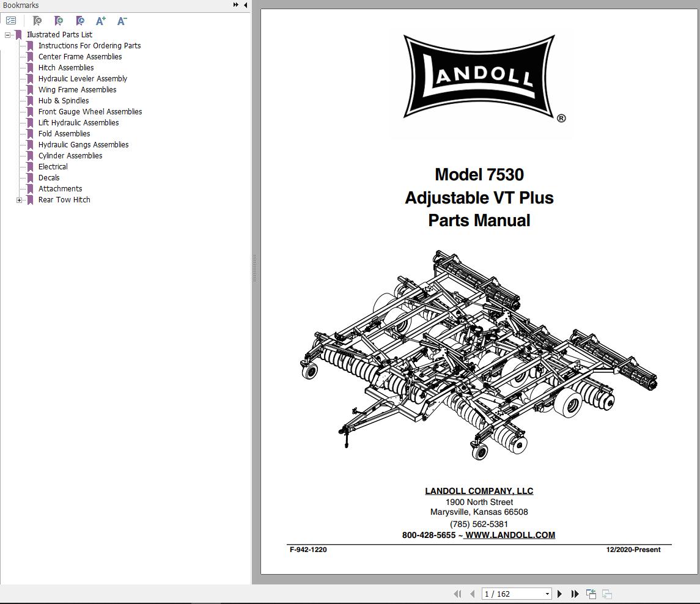The image size is (700, 604).
Task: Click the LANDOLL COMPANY, LLC link
Action: pyautogui.click(x=479, y=490)
